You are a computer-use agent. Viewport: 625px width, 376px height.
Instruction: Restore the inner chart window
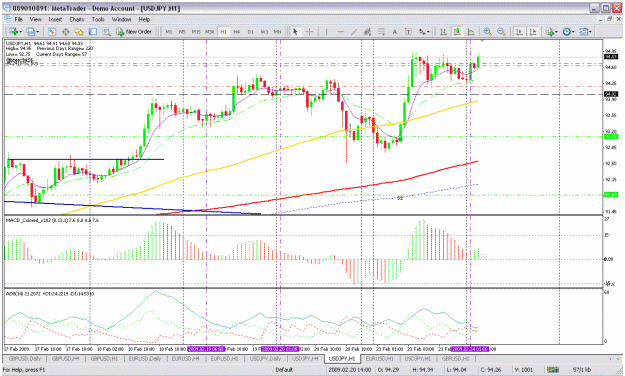point(609,19)
